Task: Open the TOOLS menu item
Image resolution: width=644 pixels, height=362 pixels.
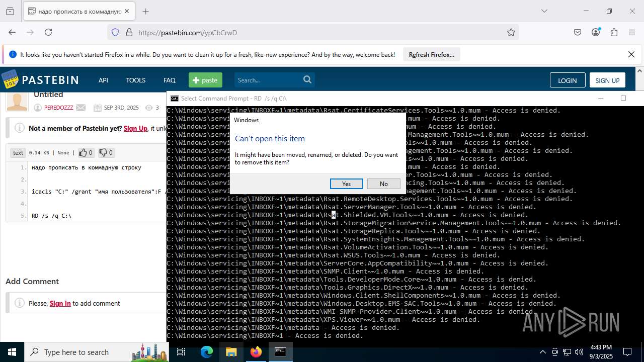Action: (136, 80)
